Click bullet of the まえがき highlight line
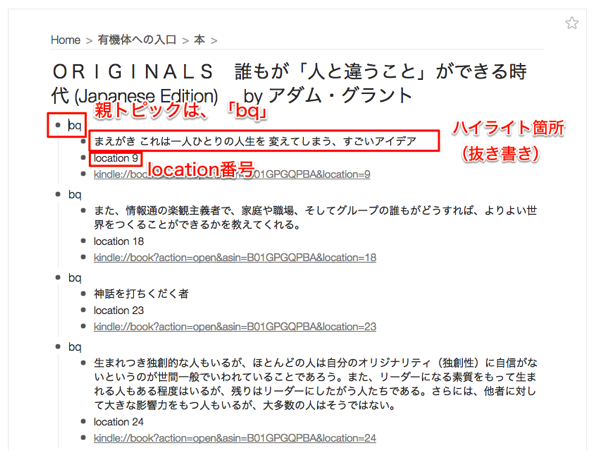 pyautogui.click(x=84, y=142)
